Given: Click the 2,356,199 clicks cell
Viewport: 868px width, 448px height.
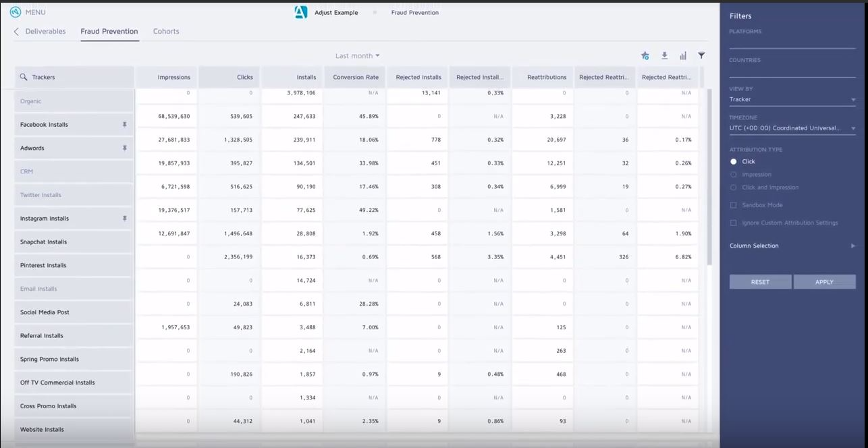Looking at the screenshot, I should pos(229,257).
